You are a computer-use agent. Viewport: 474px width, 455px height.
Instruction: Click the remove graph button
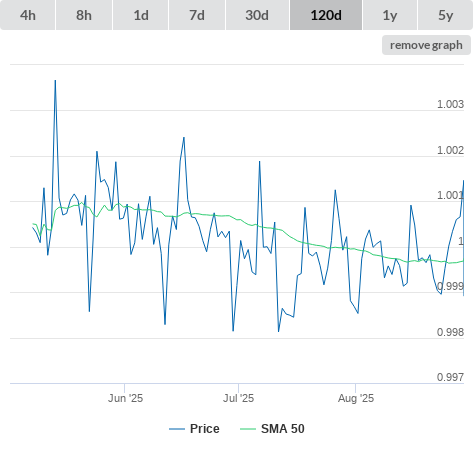(426, 45)
